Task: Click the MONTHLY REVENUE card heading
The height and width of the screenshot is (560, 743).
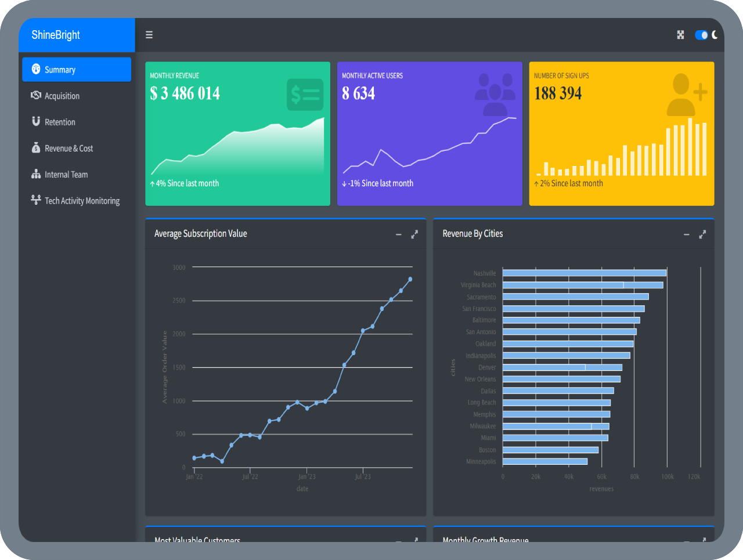Action: coord(174,76)
